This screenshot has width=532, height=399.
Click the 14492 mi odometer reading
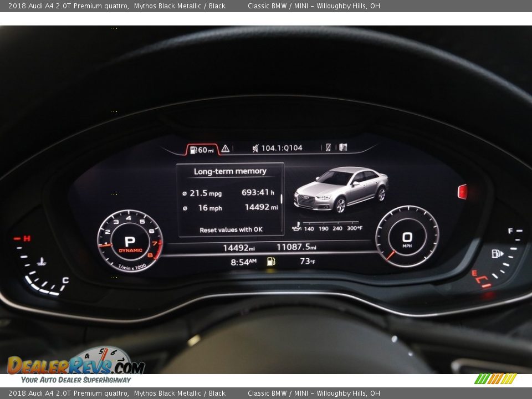(x=239, y=248)
